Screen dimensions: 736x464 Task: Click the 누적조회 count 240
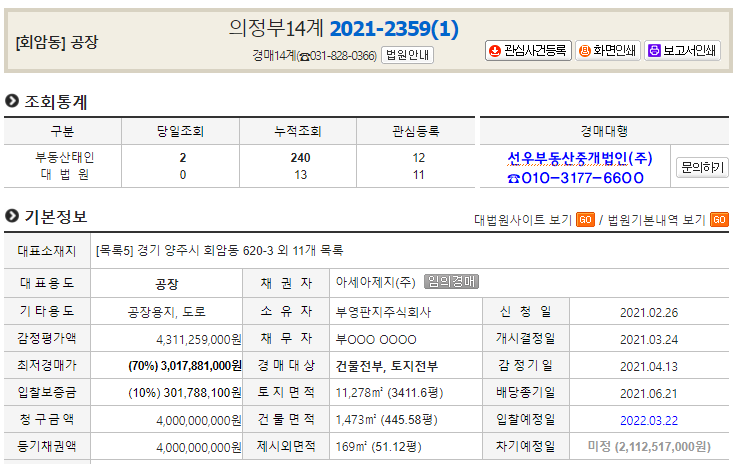tap(300, 158)
